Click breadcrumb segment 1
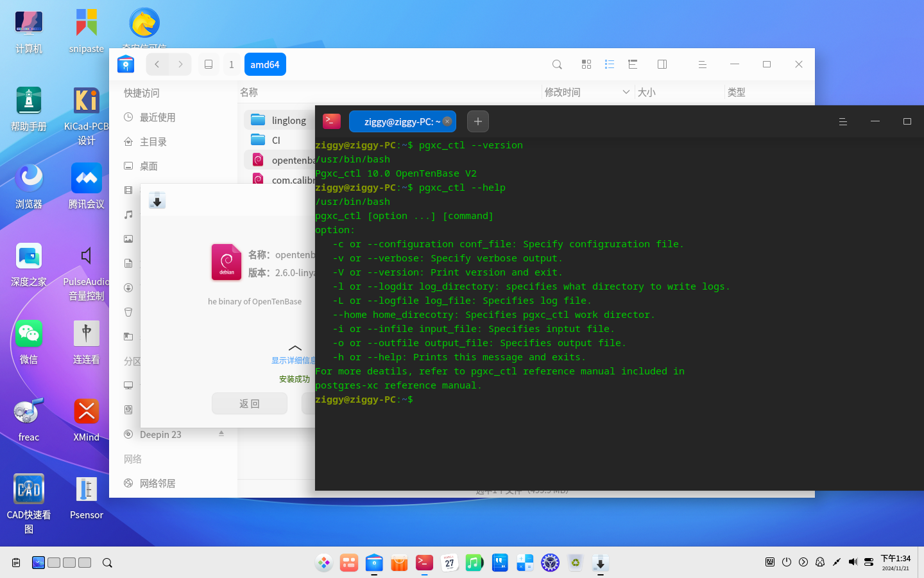The image size is (924, 578). (232, 64)
